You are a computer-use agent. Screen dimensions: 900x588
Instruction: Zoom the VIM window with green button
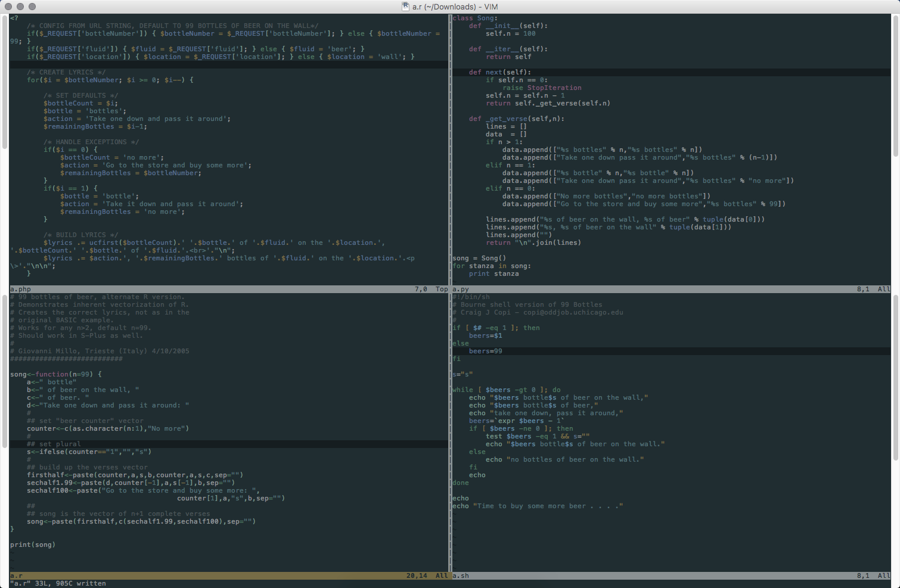pos(32,7)
